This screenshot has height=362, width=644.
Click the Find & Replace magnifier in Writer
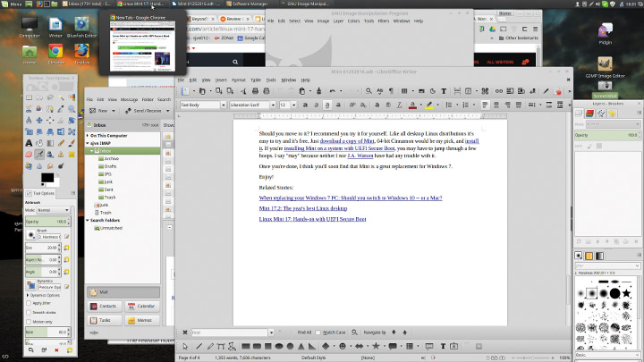tap(369, 91)
